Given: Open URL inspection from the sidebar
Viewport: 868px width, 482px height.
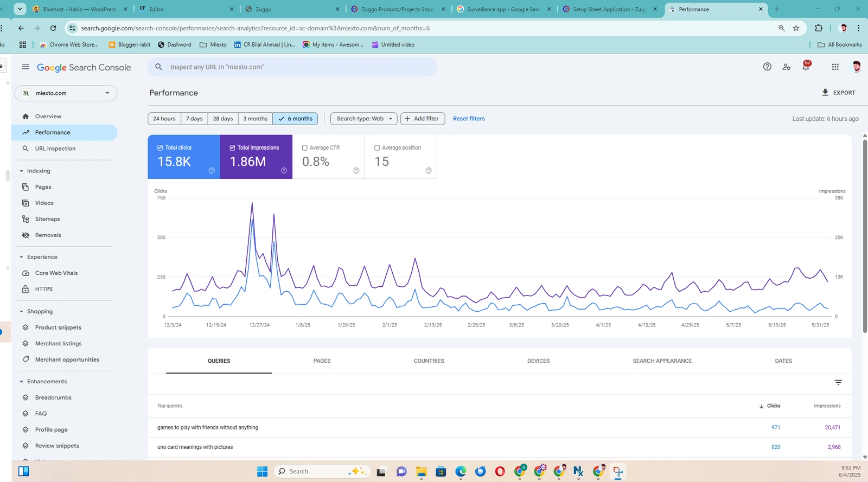Looking at the screenshot, I should pos(65,149).
